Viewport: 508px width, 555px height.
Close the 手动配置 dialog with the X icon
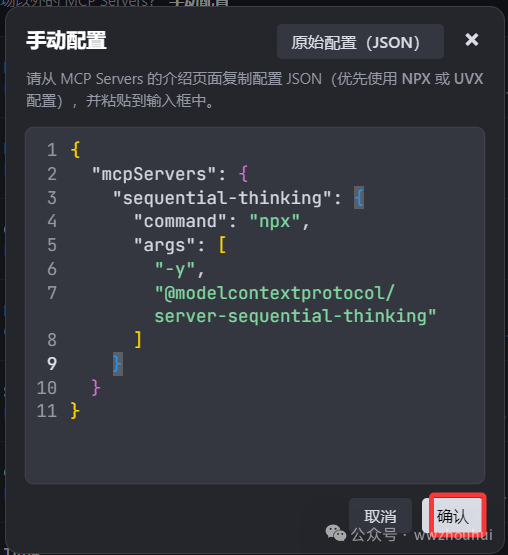pos(472,40)
